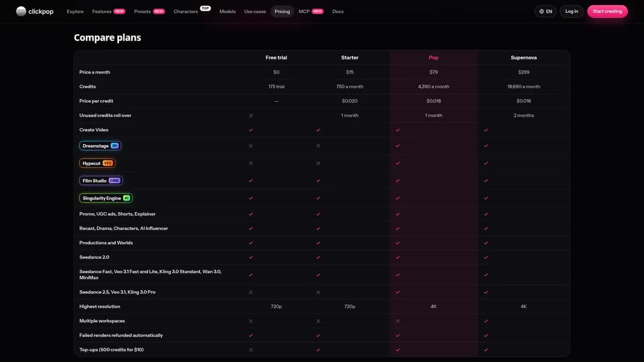Click Starter X in Dreamstage row
This screenshot has width=644, height=362.
[x=318, y=146]
